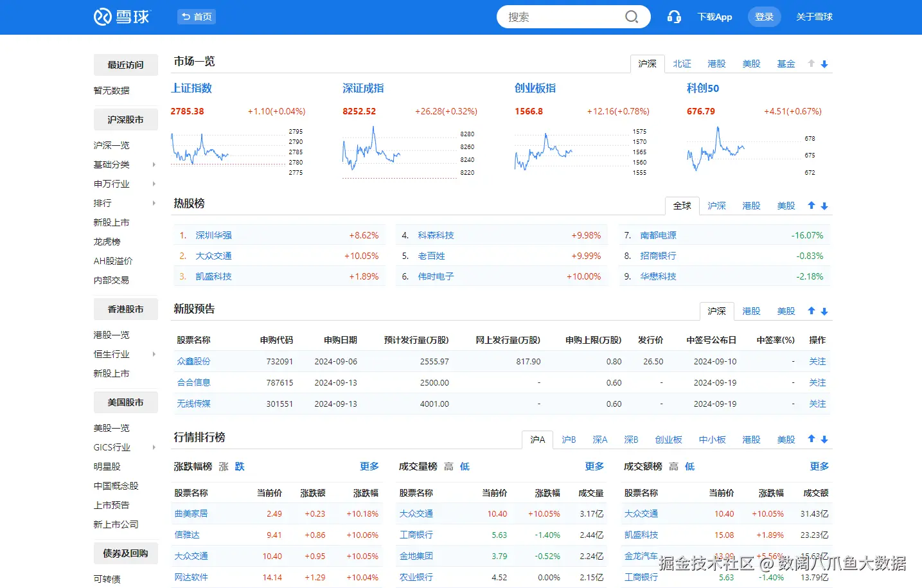Switch the market overview to the 基金 tab
This screenshot has width=922, height=588.
pos(786,64)
